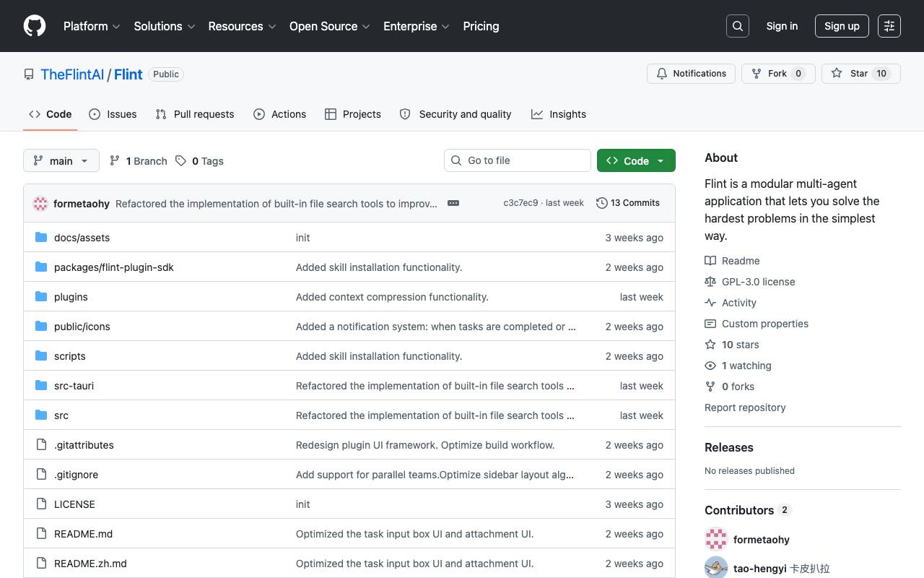The width and height of the screenshot is (924, 578).
Task: Click the docs/assets folder icon
Action: [41, 238]
